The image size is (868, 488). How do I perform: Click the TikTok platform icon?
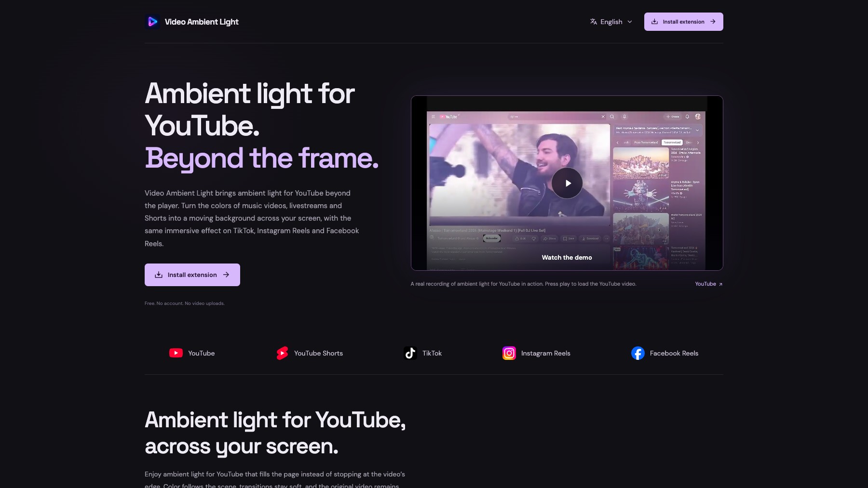[410, 353]
